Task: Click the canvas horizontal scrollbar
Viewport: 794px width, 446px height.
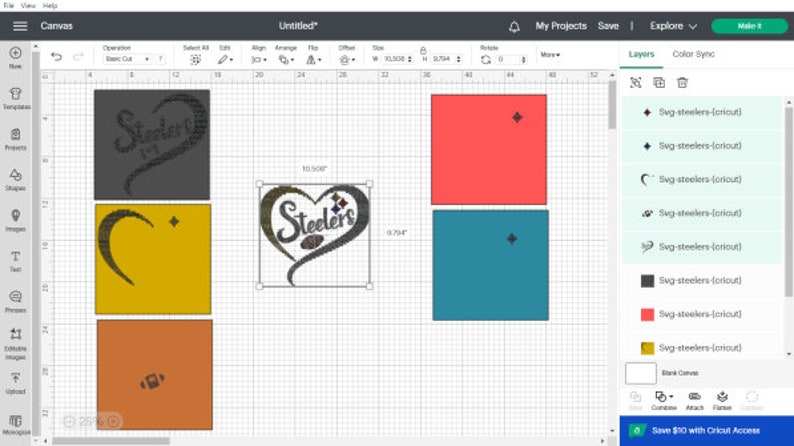Action: pyautogui.click(x=111, y=441)
